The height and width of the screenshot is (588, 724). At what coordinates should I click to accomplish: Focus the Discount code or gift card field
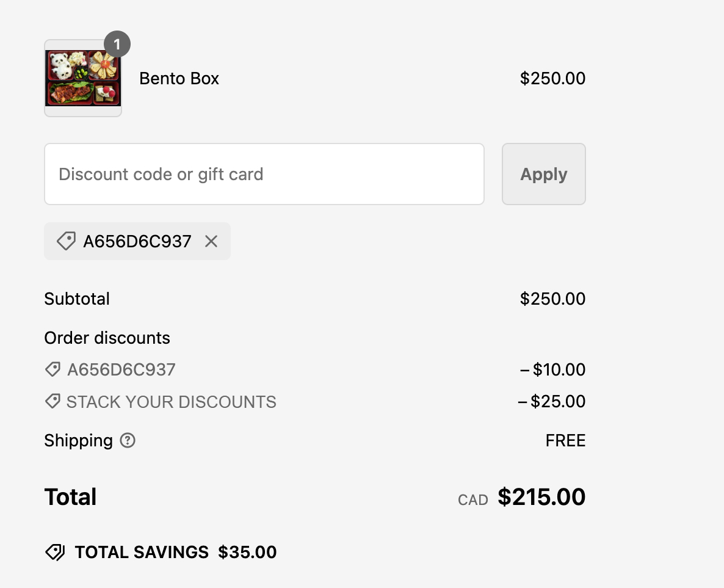(264, 173)
